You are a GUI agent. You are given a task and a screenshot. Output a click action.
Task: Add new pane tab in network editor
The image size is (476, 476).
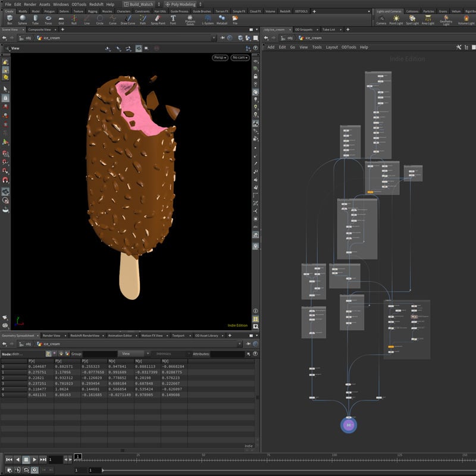pyautogui.click(x=348, y=29)
